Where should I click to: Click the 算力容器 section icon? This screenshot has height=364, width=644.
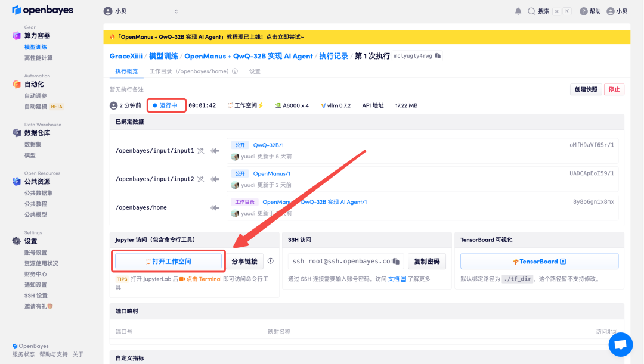[x=17, y=36]
